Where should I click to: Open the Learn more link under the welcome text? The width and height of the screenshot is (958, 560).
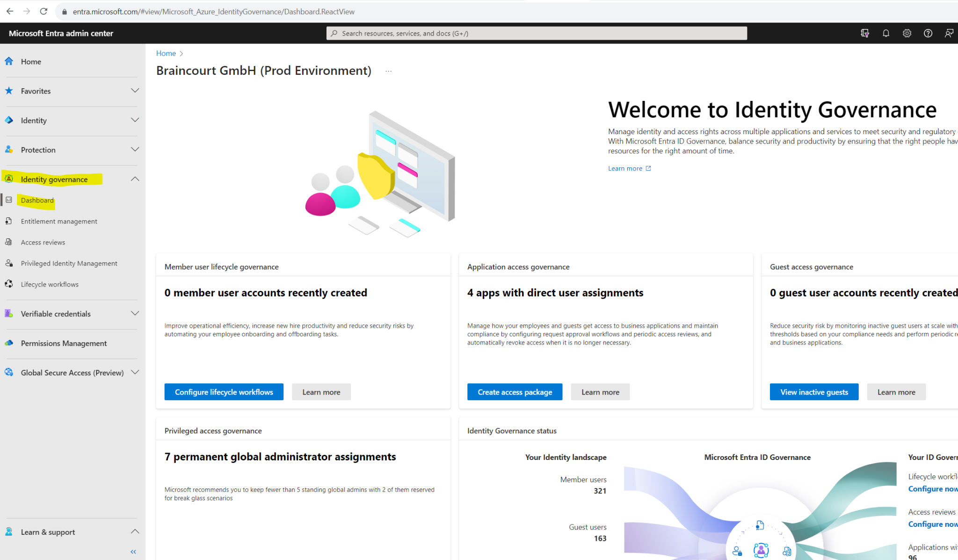(x=625, y=168)
